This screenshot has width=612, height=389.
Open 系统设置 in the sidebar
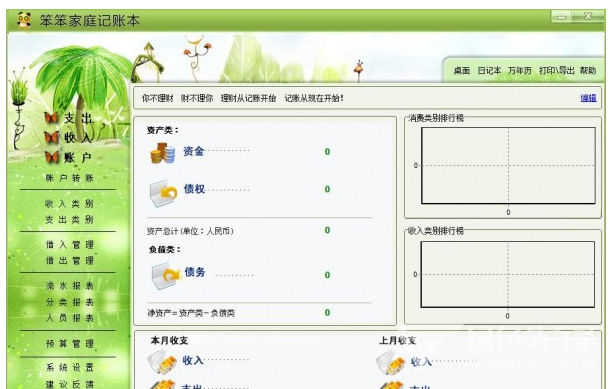coord(69,367)
